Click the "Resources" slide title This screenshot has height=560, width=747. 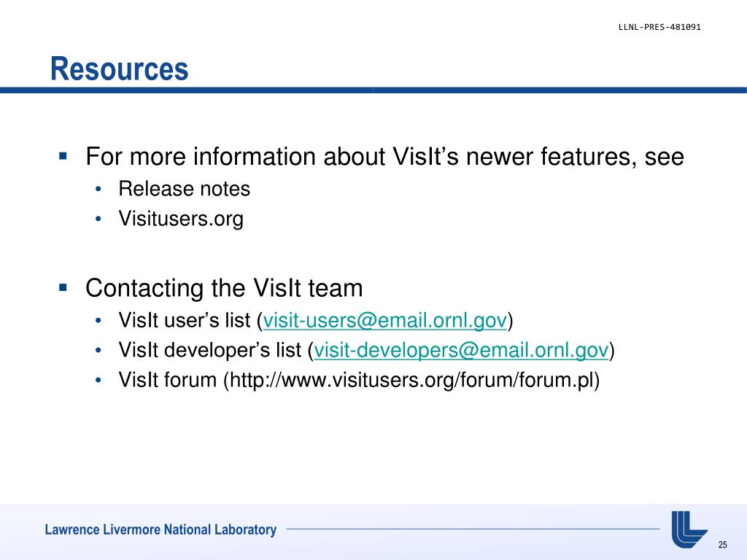[119, 69]
